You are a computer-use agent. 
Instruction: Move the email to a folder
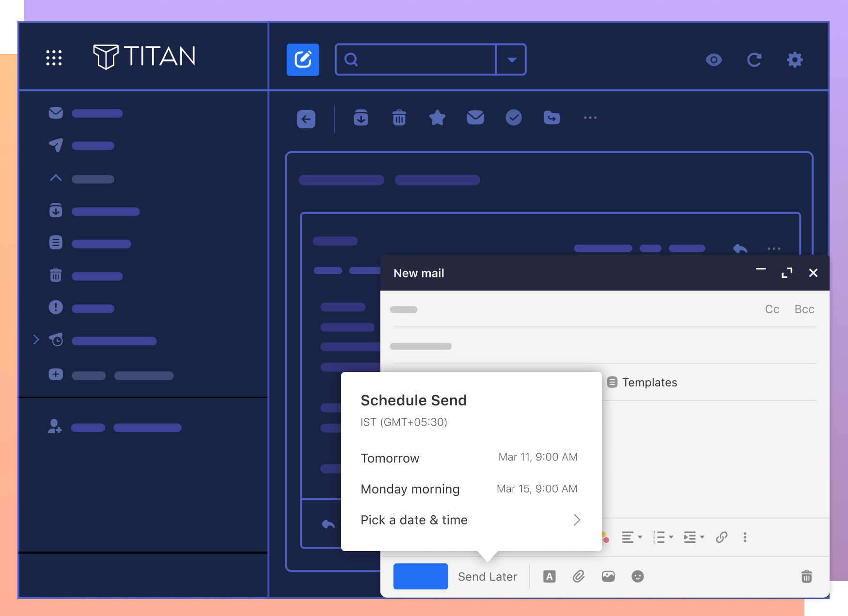tap(551, 118)
